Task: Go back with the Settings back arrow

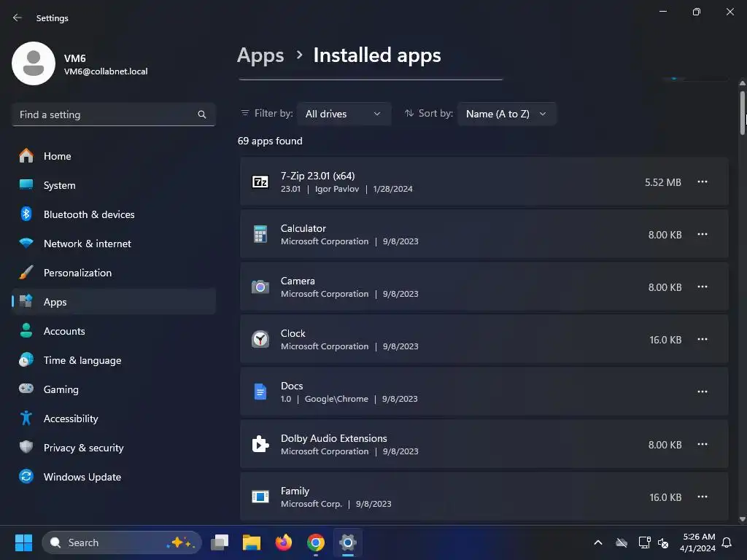Action: click(x=18, y=17)
